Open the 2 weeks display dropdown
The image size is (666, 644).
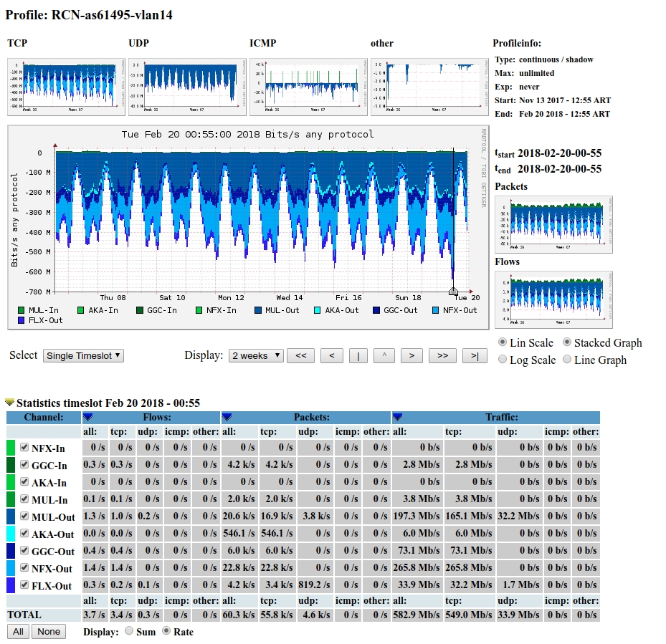(256, 355)
